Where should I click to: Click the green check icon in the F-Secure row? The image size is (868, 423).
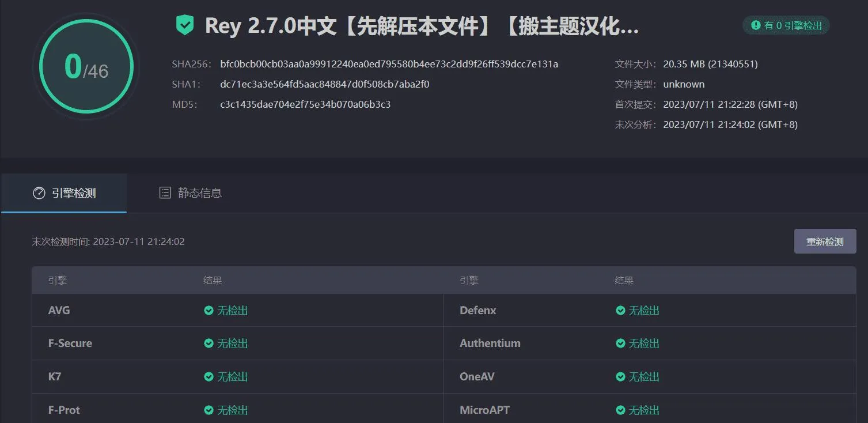click(209, 343)
